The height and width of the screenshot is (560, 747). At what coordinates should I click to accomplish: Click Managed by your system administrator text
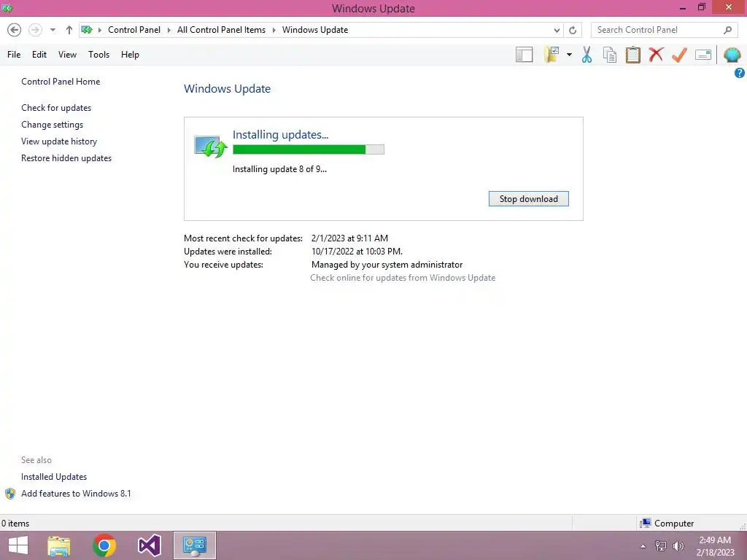click(387, 265)
